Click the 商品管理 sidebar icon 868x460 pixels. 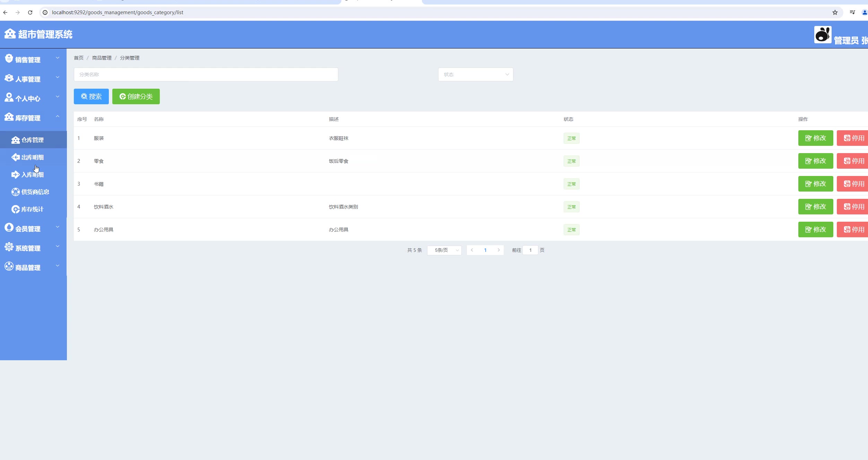point(9,266)
